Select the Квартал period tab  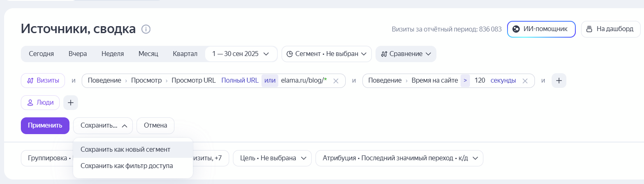coord(185,54)
